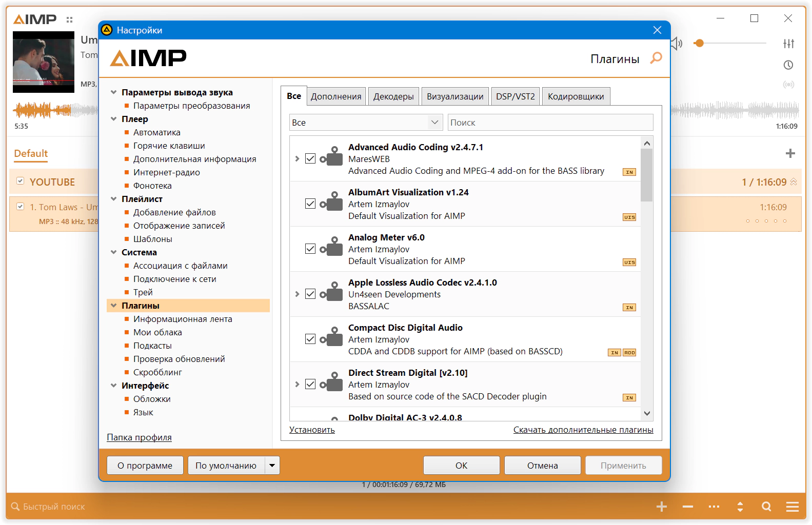
Task: Switch to the Декодеры tab
Action: 393,96
